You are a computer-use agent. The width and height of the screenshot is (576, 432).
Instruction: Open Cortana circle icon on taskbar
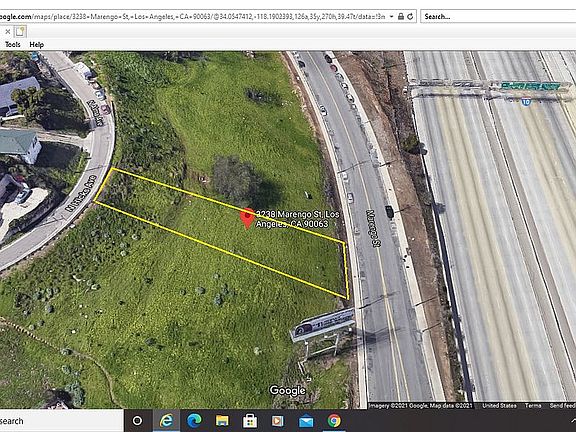click(137, 421)
